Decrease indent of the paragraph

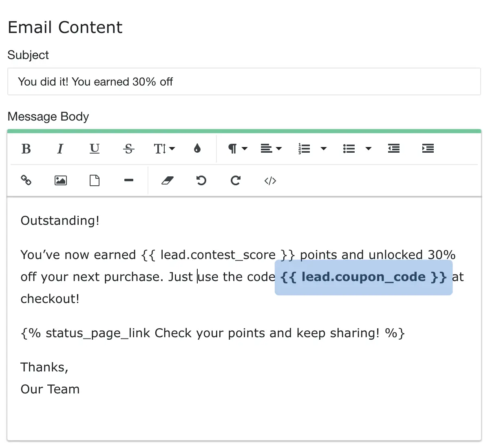[x=394, y=149]
